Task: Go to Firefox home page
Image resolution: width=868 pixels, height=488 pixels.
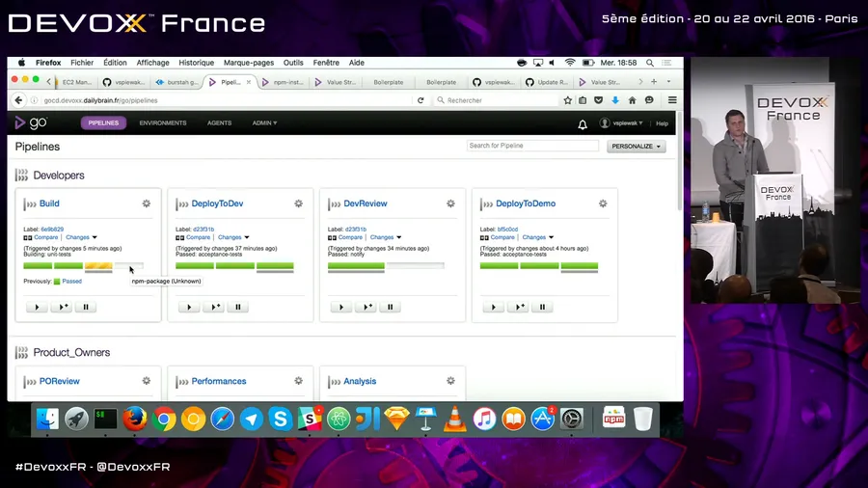Action: tap(632, 100)
